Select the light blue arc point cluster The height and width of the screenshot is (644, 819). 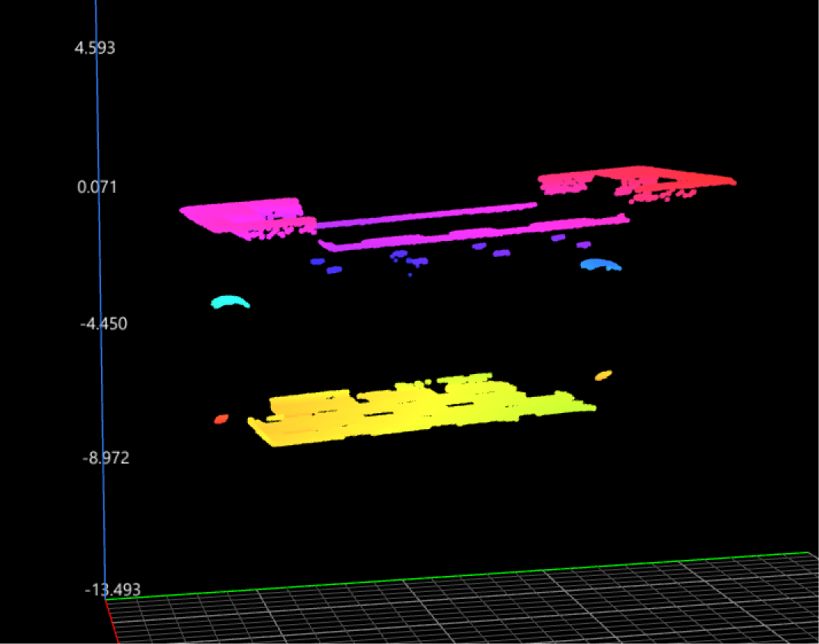click(x=599, y=265)
